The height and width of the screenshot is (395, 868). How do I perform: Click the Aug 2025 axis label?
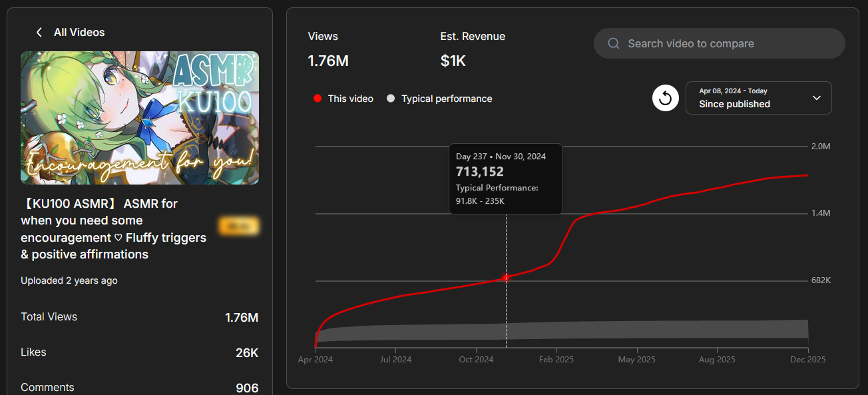tap(717, 359)
